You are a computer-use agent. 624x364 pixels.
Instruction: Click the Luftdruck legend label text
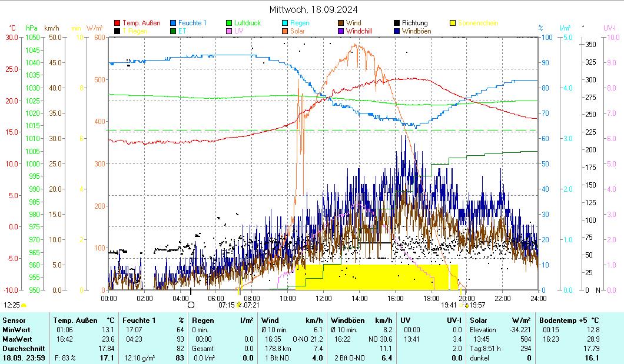click(x=247, y=23)
